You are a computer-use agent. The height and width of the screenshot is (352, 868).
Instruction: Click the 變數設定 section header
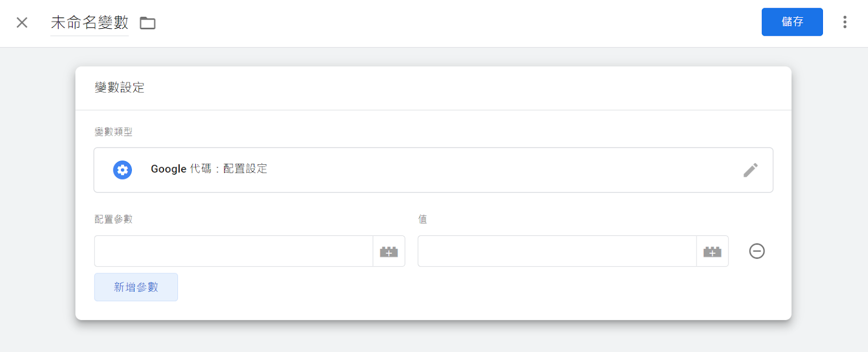[x=119, y=87]
